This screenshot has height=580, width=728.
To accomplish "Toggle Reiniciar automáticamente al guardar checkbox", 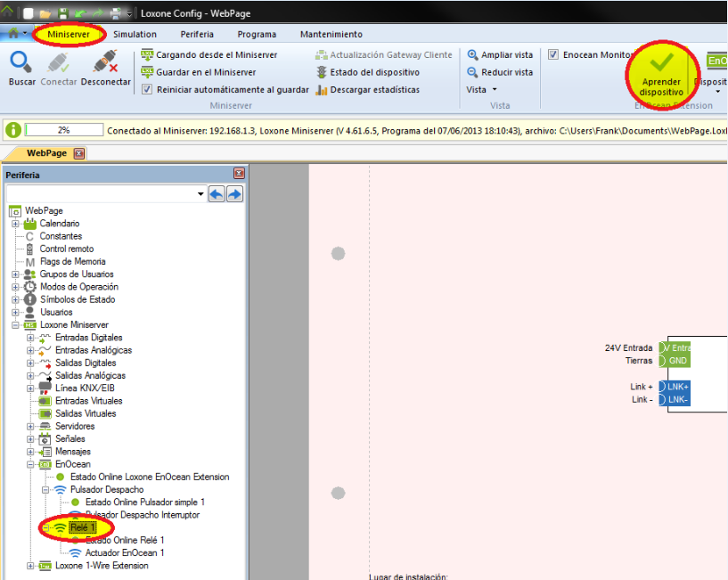I will (x=148, y=90).
